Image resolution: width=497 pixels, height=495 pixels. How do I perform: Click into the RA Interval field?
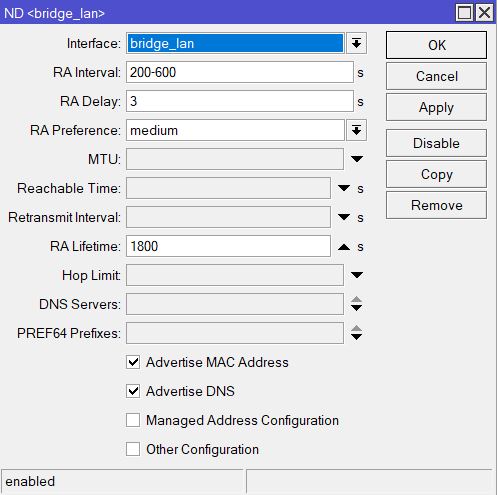click(240, 72)
